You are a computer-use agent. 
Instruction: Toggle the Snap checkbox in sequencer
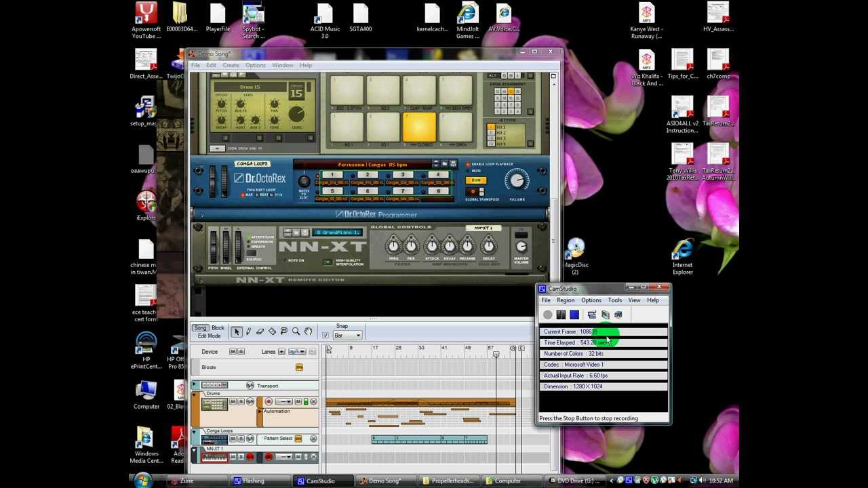[x=325, y=335]
